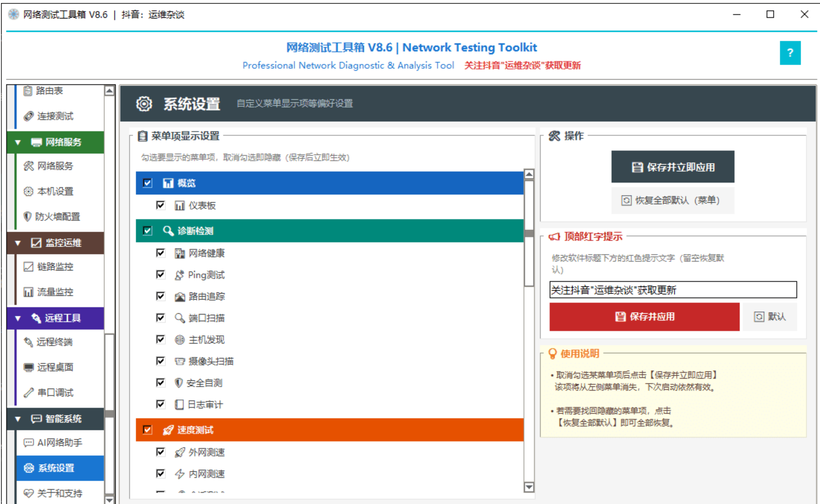Uncheck the 速度测试 group checkbox

click(x=148, y=429)
